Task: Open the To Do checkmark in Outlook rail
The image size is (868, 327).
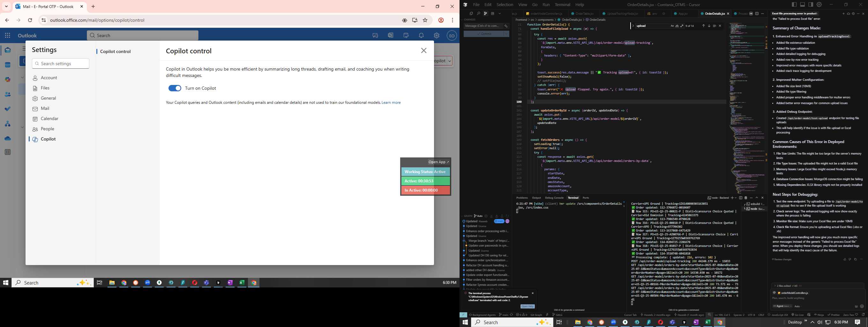Action: (8, 109)
